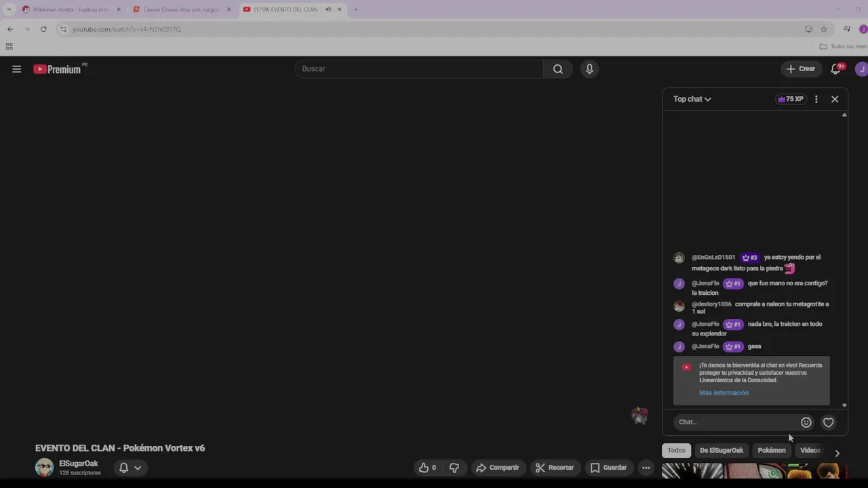Screen dimensions: 868x488
Task: Open the emoji picker in chat
Action: click(806, 422)
